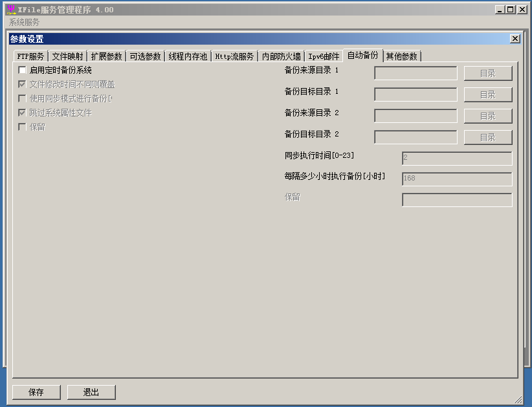Click the XFile app icon in title bar
This screenshot has height=407, width=532.
(x=11, y=10)
